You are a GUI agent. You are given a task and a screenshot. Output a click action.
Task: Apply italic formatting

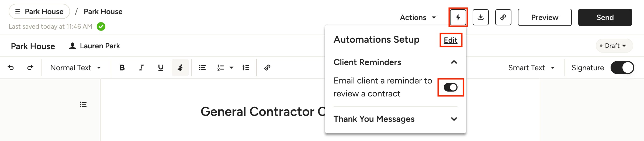(x=141, y=68)
